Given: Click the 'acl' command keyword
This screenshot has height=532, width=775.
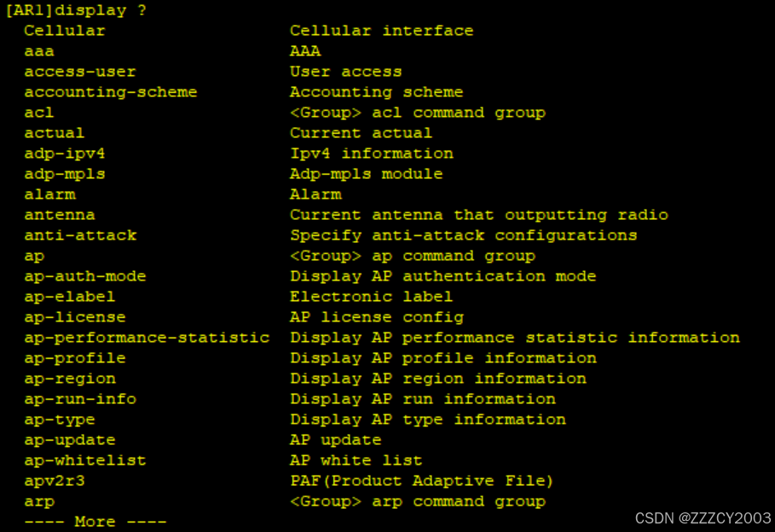Looking at the screenshot, I should pyautogui.click(x=39, y=113).
